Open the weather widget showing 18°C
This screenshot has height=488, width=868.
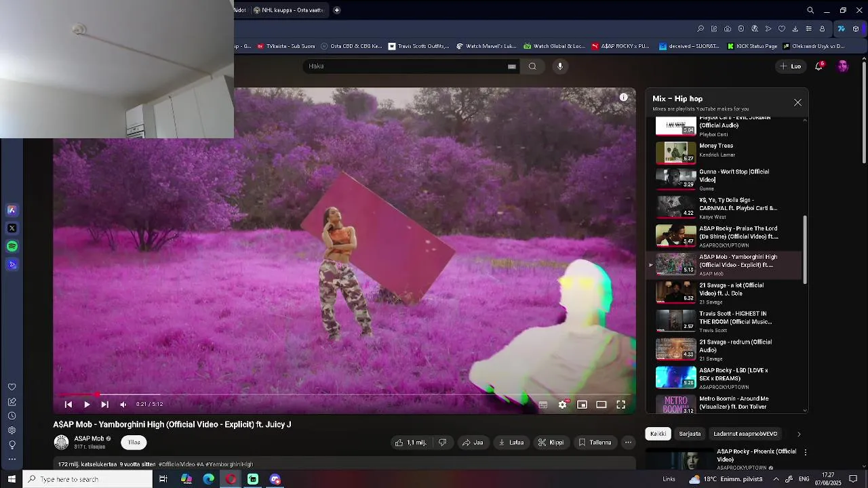[726, 479]
